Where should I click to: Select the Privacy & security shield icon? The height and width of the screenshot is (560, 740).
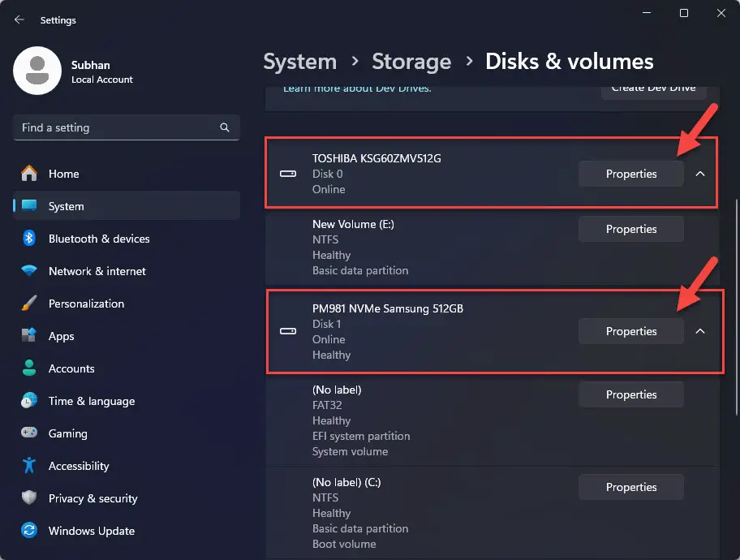click(x=30, y=498)
